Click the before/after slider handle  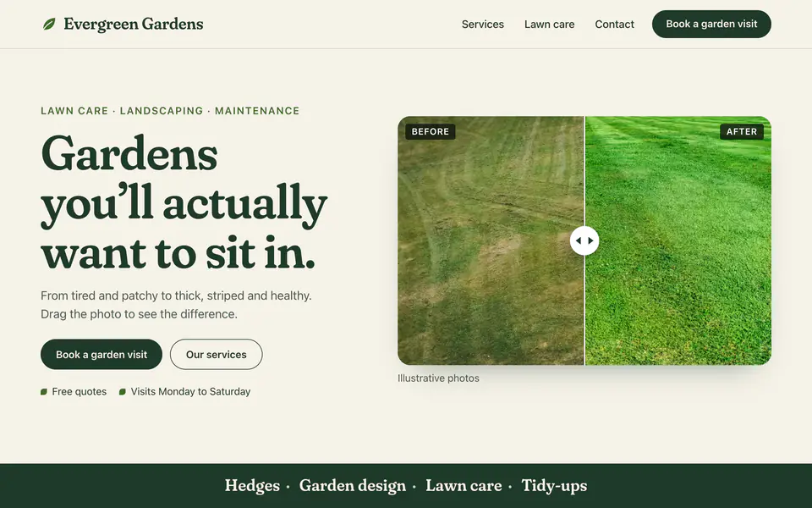(584, 240)
